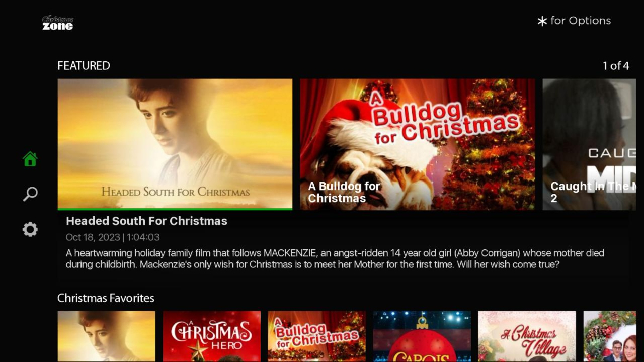Click the Christmas Zone logo
The image size is (644, 362).
(58, 23)
